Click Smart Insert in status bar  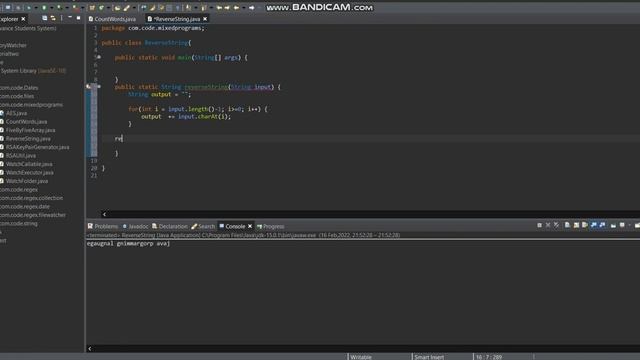click(429, 357)
